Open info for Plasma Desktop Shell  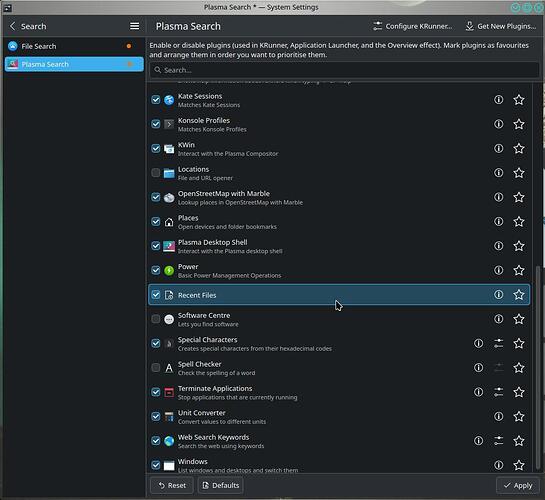[x=498, y=246]
